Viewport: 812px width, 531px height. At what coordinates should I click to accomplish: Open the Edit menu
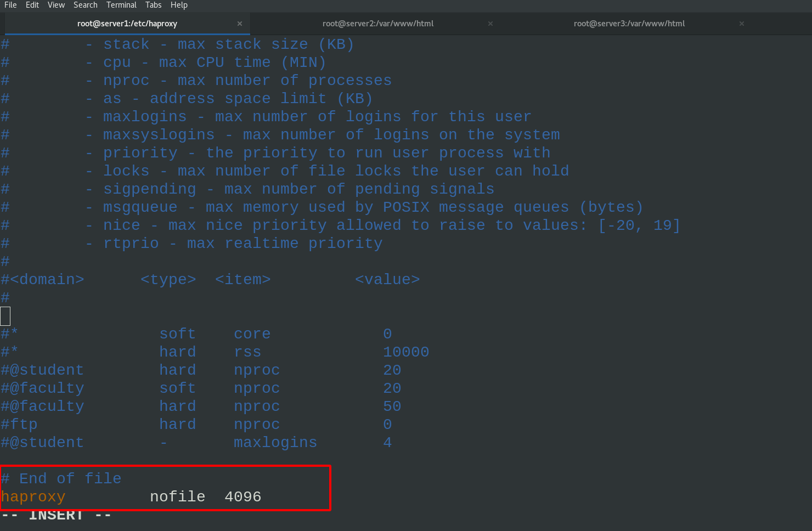(32, 5)
